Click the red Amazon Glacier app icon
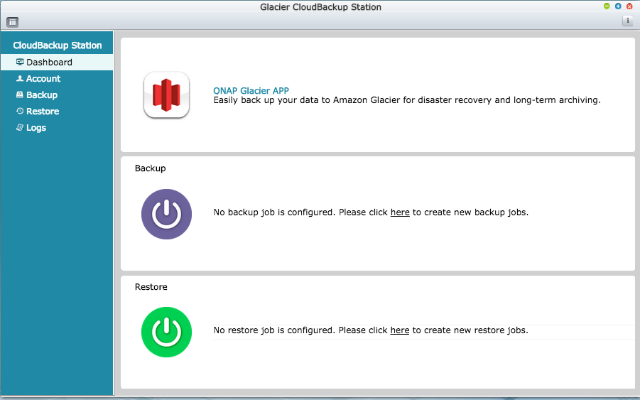 pos(166,95)
